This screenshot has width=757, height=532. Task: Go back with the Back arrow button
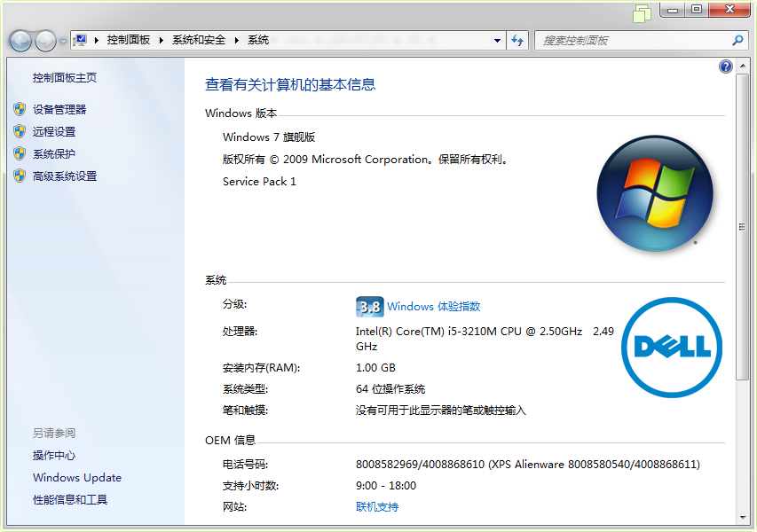20,41
